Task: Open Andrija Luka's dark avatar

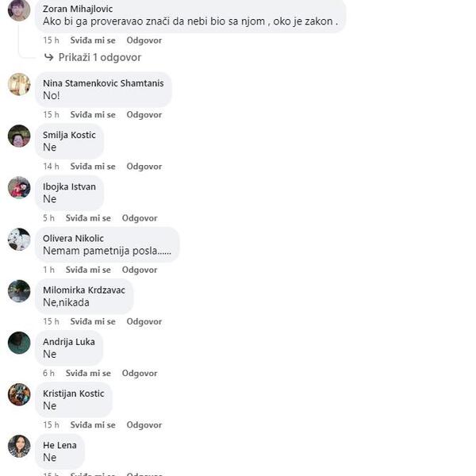Action: point(19,343)
